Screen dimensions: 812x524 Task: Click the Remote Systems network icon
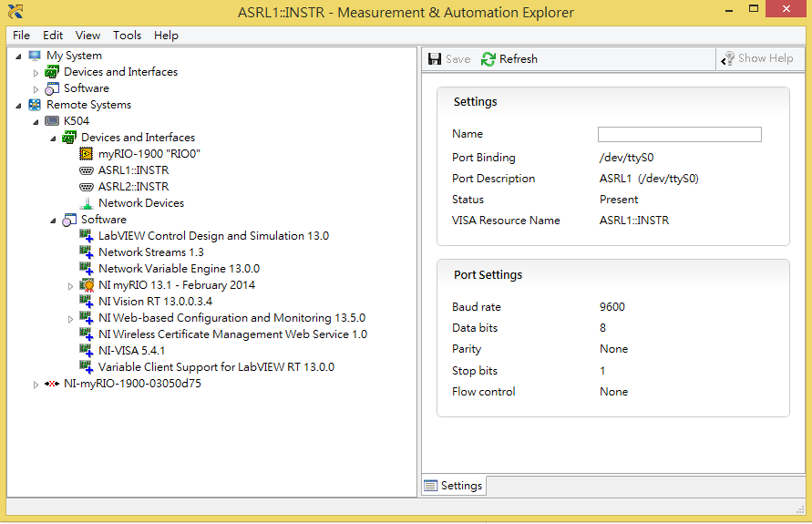tap(35, 105)
